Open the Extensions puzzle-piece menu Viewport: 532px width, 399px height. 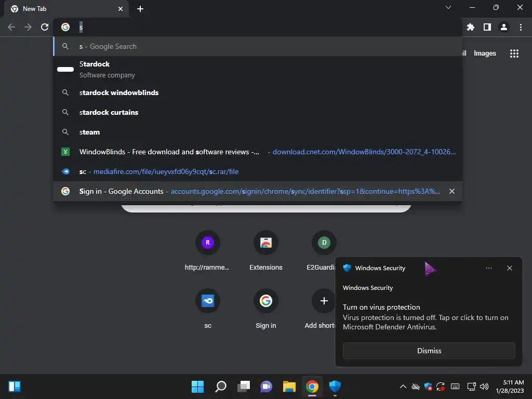pyautogui.click(x=471, y=27)
